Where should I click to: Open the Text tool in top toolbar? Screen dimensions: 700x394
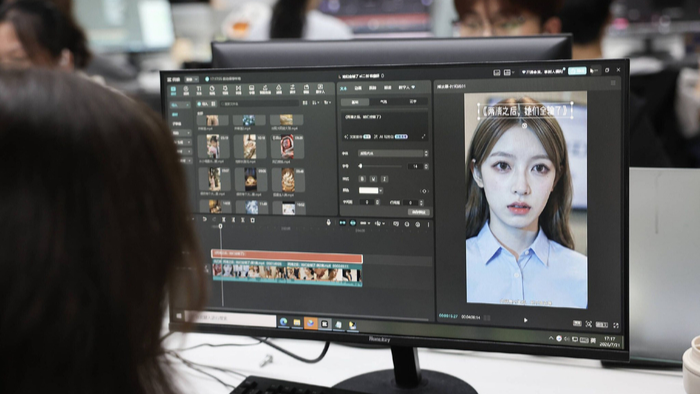click(x=199, y=90)
